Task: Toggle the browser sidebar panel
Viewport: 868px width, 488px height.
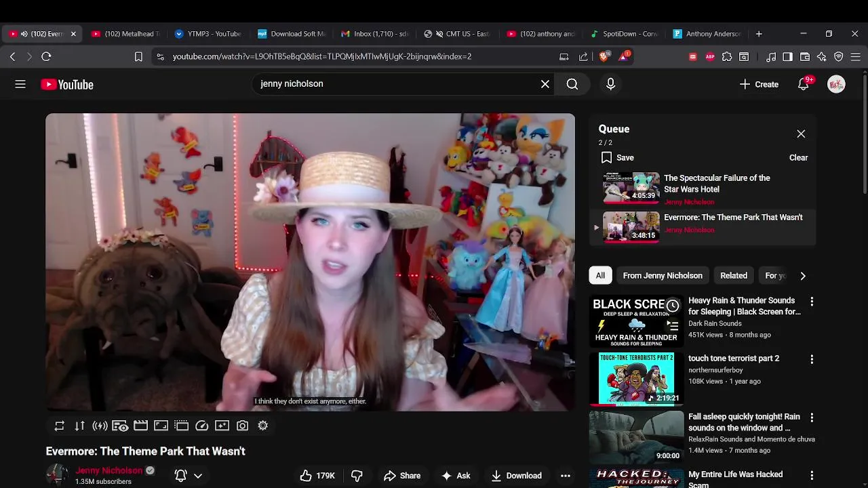Action: (788, 57)
